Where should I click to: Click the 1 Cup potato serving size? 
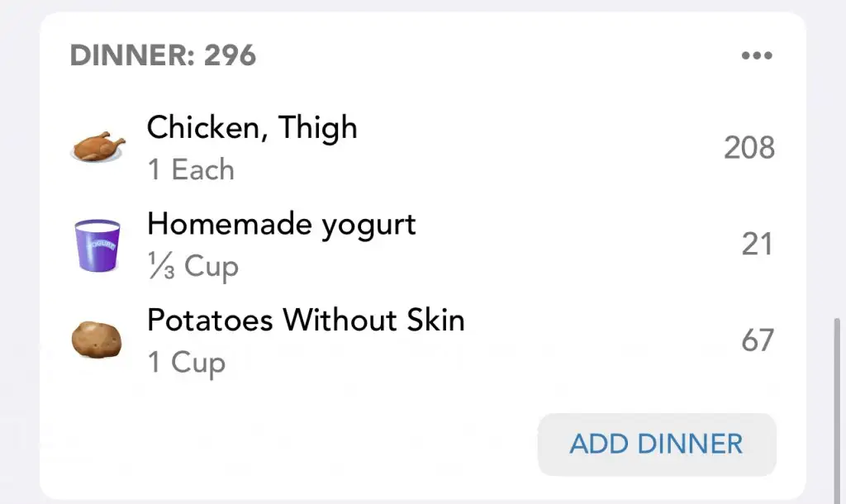[x=186, y=362]
